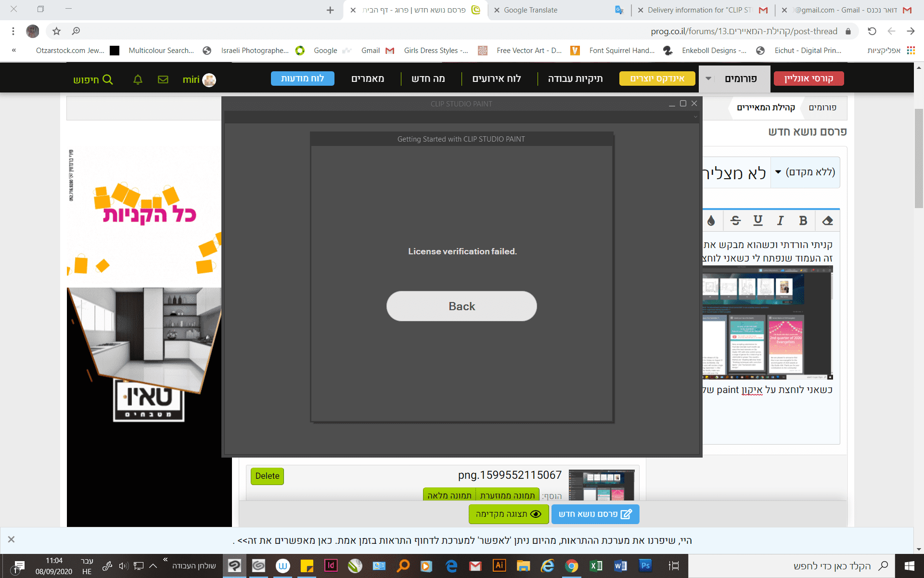The image size is (924, 578).
Task: Expand the Clip Studio top bar chevron
Action: tap(695, 117)
